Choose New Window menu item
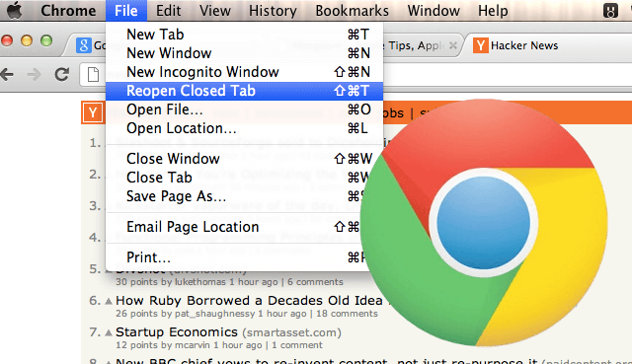 click(x=244, y=53)
